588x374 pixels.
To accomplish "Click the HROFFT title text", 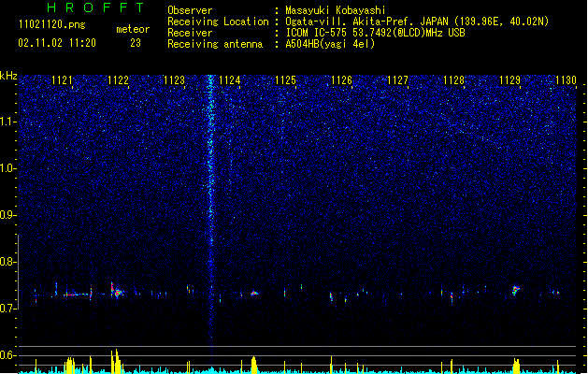I will [95, 7].
